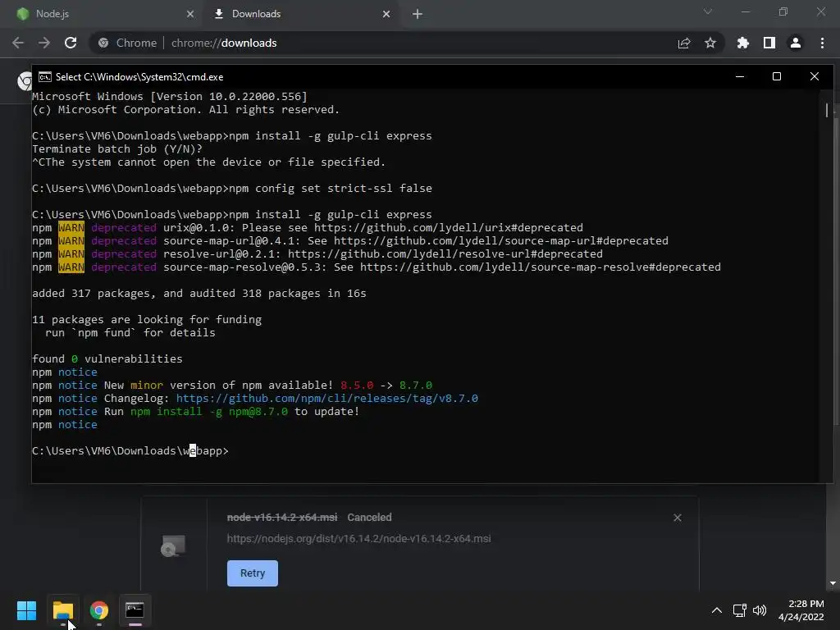Image resolution: width=840 pixels, height=630 pixels.
Task: Open cmd.exe title bar system icon
Action: (x=45, y=77)
